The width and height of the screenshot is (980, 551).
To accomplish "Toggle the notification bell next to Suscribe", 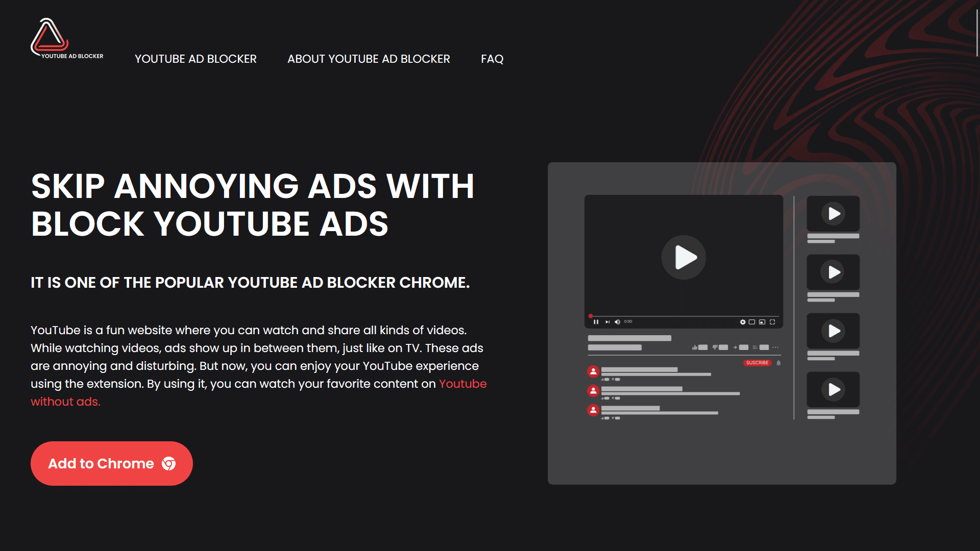I will (x=778, y=363).
